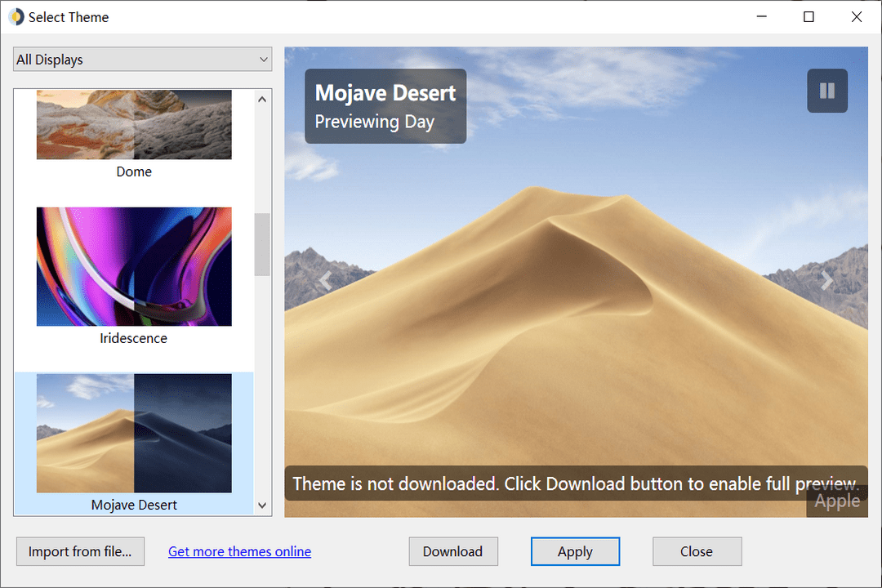
Task: Pause the theme preview slideshow
Action: (x=826, y=90)
